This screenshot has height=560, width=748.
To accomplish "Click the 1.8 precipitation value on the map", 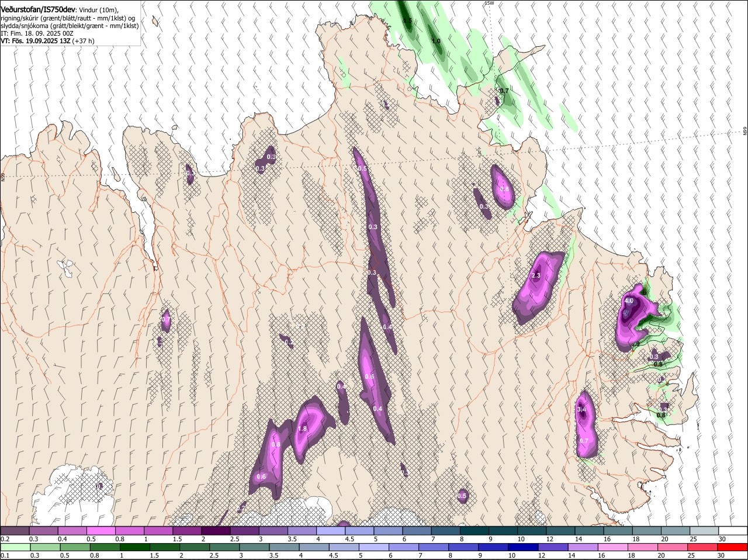I will click(x=302, y=428).
